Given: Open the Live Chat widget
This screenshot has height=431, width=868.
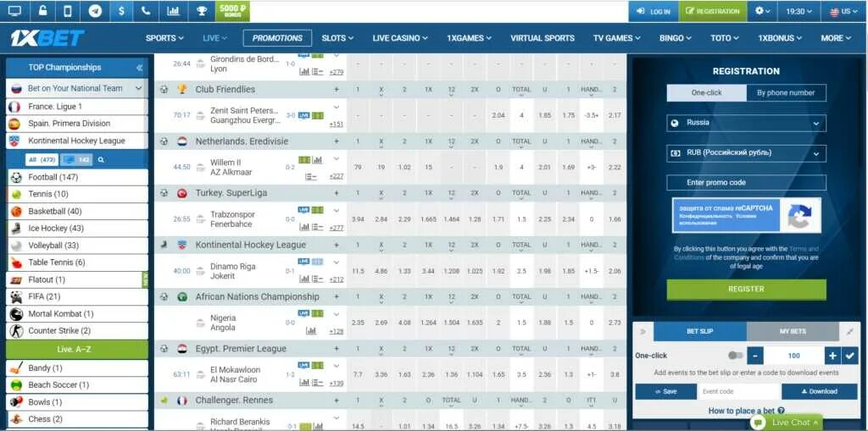Looking at the screenshot, I should pos(786,423).
